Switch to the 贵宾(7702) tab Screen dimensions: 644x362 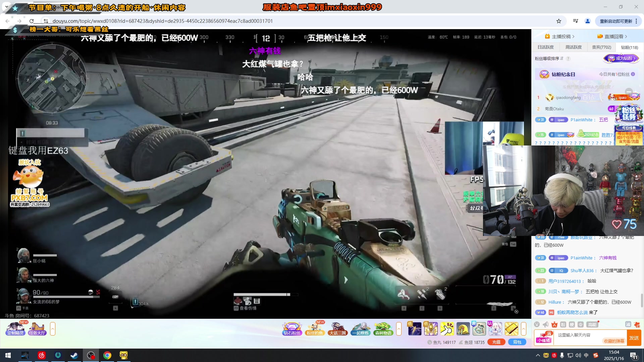601,47
